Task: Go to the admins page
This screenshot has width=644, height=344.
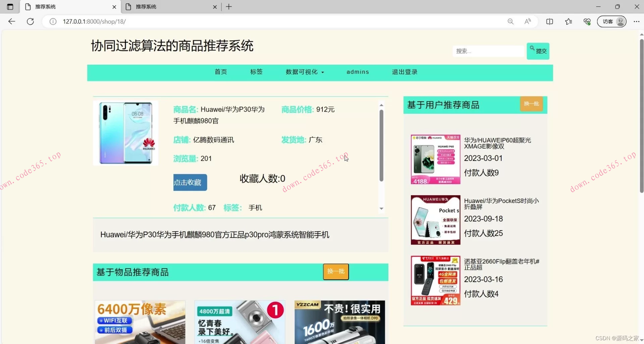Action: (358, 72)
